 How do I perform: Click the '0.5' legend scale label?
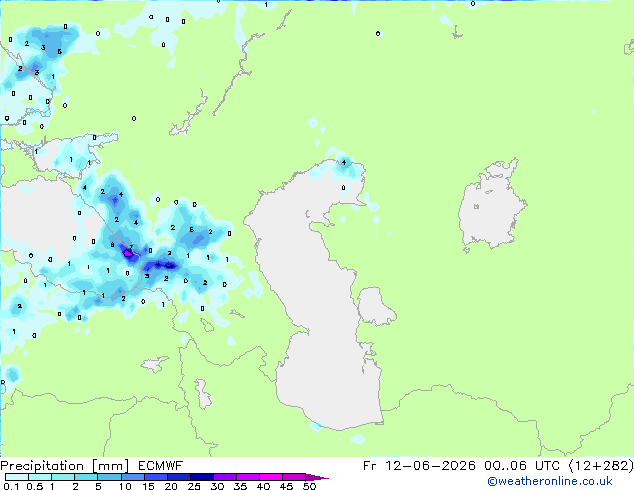tap(35, 486)
